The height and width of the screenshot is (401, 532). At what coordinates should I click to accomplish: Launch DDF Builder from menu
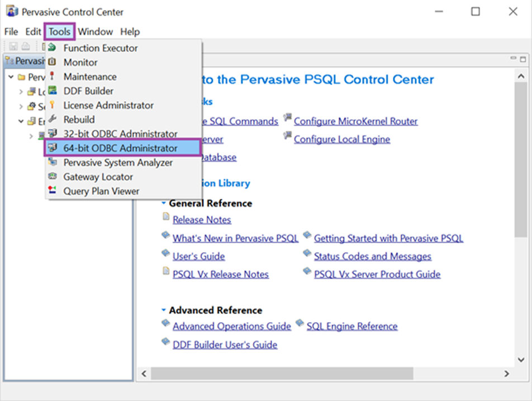(123, 91)
